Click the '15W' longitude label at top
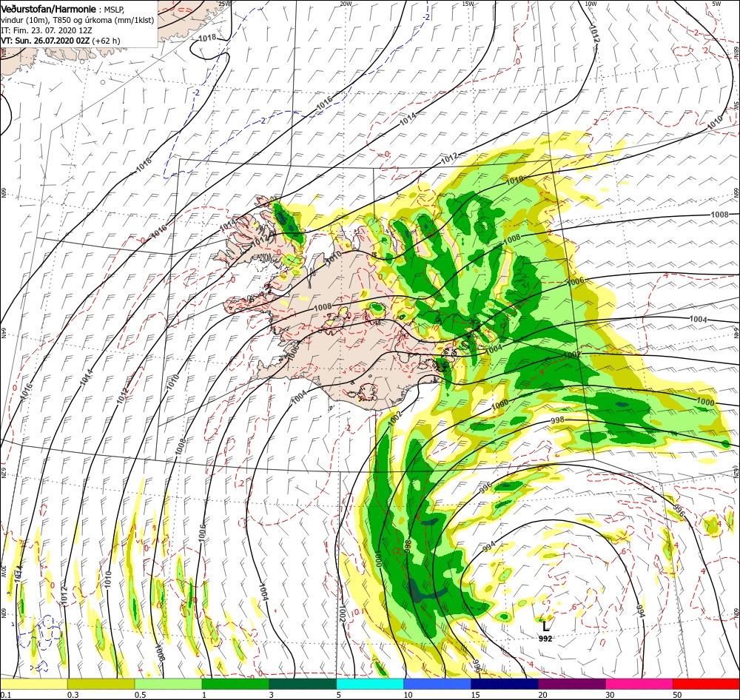This screenshot has width=740, height=700. click(468, 3)
